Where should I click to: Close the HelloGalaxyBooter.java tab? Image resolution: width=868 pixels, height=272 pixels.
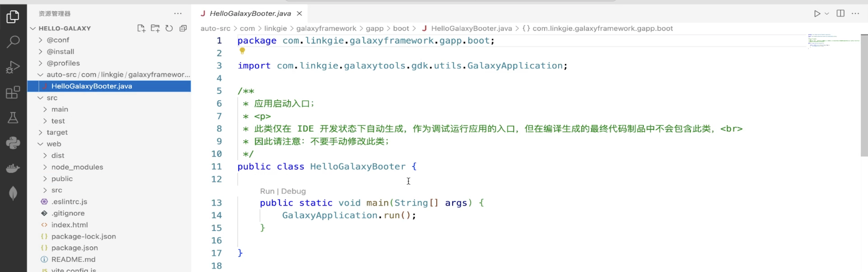tap(299, 14)
